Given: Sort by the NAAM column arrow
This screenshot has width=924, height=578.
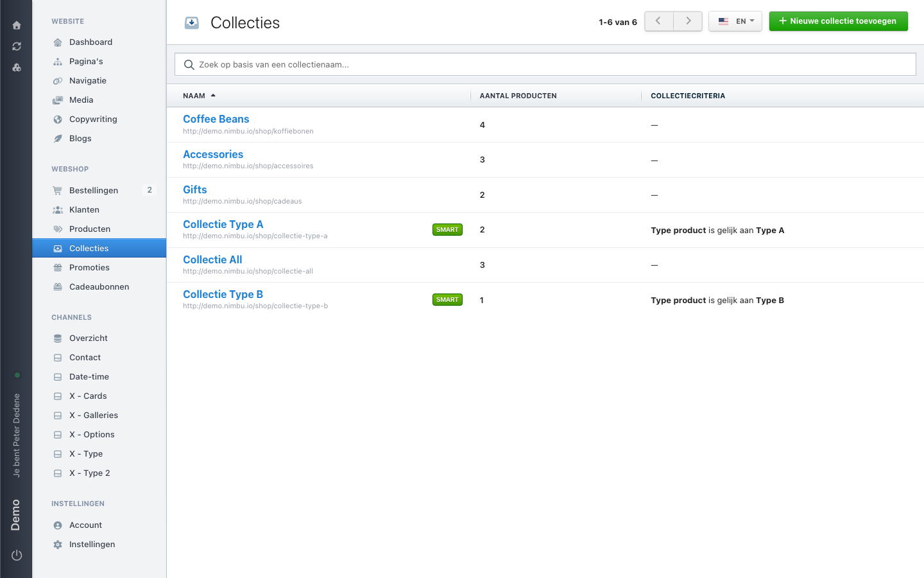Looking at the screenshot, I should click(213, 96).
